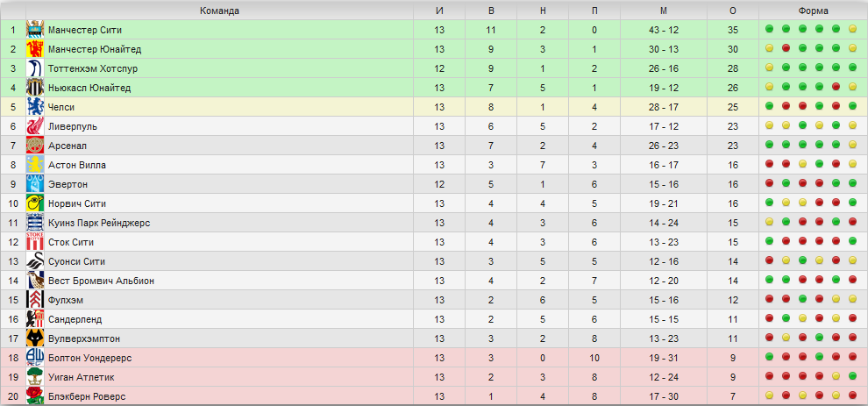Viewport: 868px width, 406px height.
Task: Sort table by О points column header
Action: pyautogui.click(x=733, y=11)
